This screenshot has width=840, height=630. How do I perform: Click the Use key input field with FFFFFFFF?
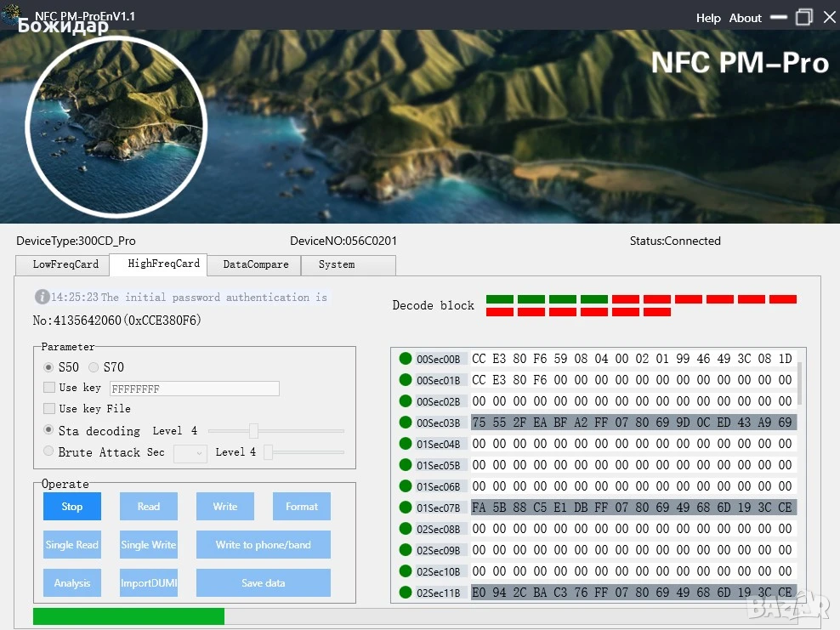[195, 389]
